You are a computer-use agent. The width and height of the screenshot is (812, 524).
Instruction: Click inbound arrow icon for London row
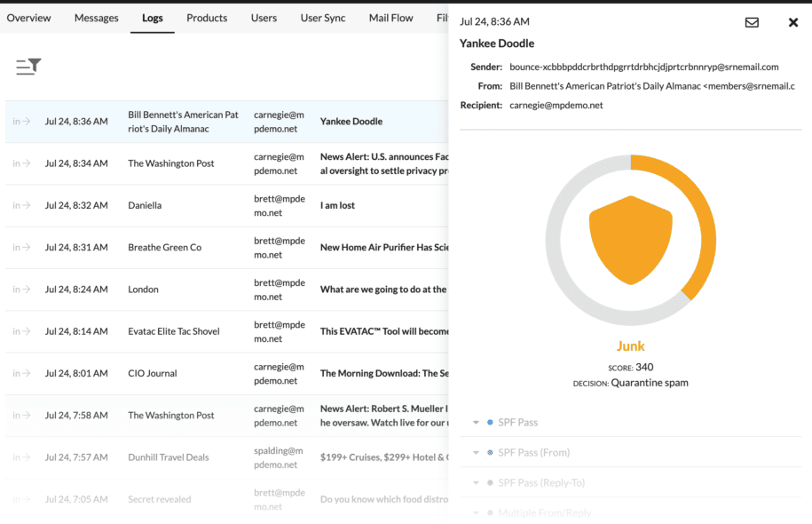(x=21, y=290)
